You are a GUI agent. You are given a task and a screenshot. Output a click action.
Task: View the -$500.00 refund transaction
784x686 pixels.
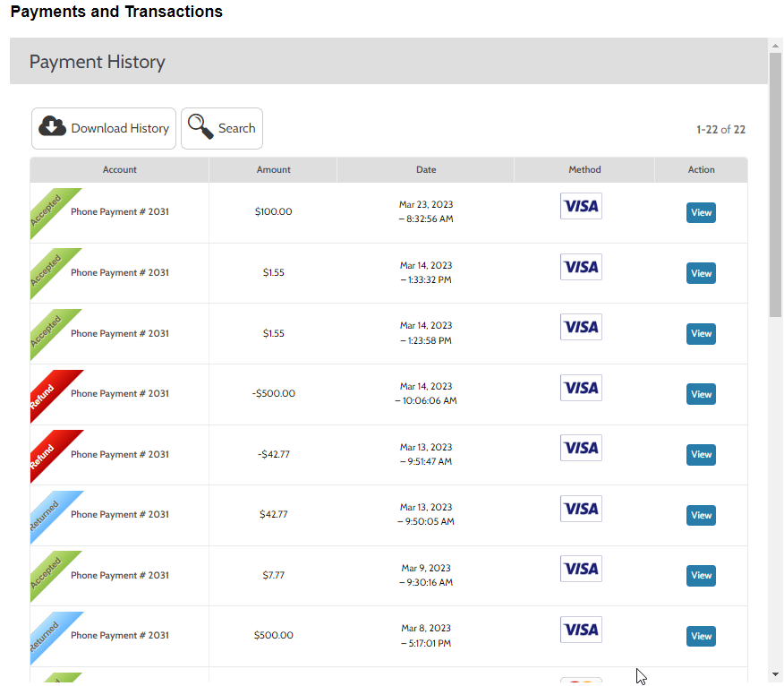click(701, 394)
